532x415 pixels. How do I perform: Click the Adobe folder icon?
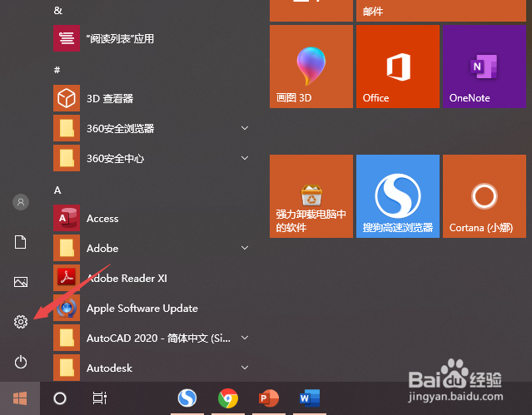[x=67, y=248]
